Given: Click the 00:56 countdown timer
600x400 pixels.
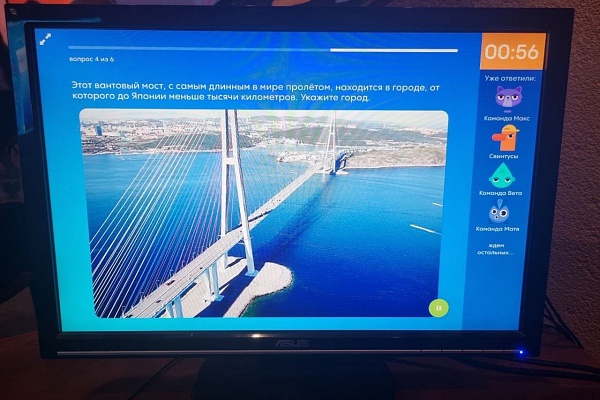Looking at the screenshot, I should [x=512, y=51].
